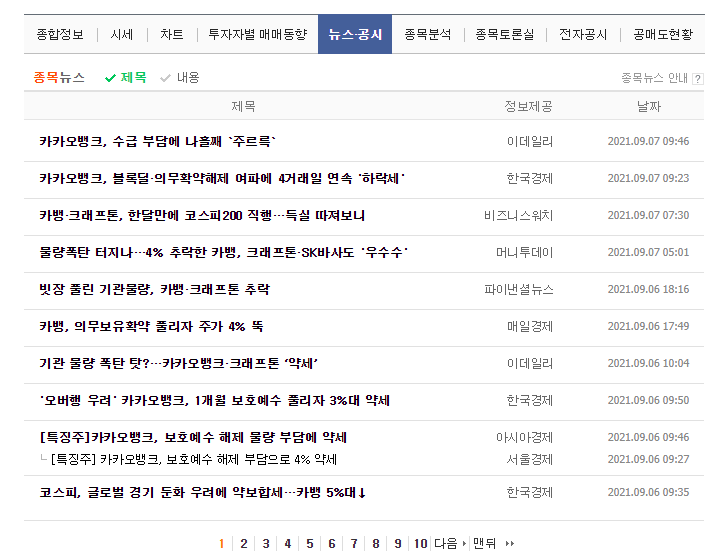Open article '물량폭탄 터지나…4% 추락한 카뱅'

pyautogui.click(x=224, y=252)
